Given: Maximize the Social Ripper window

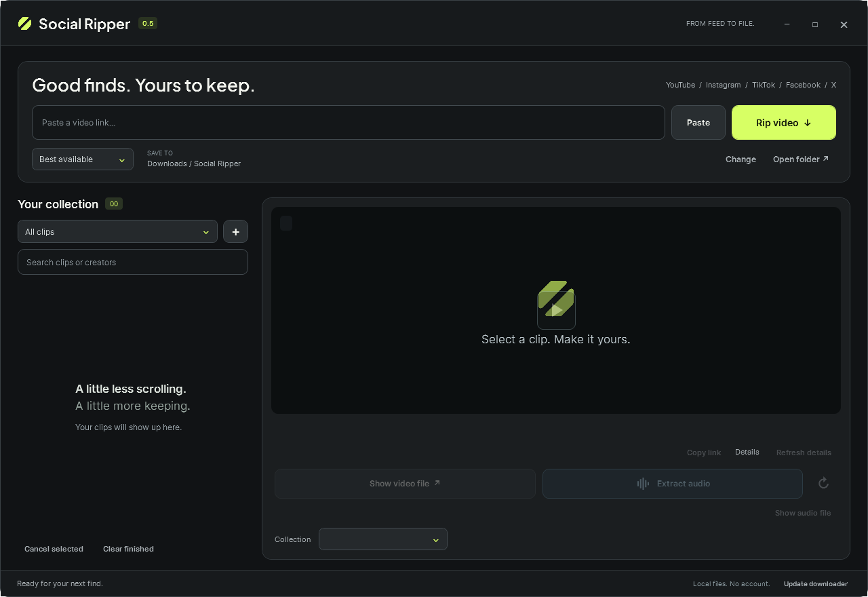Looking at the screenshot, I should 815,24.
